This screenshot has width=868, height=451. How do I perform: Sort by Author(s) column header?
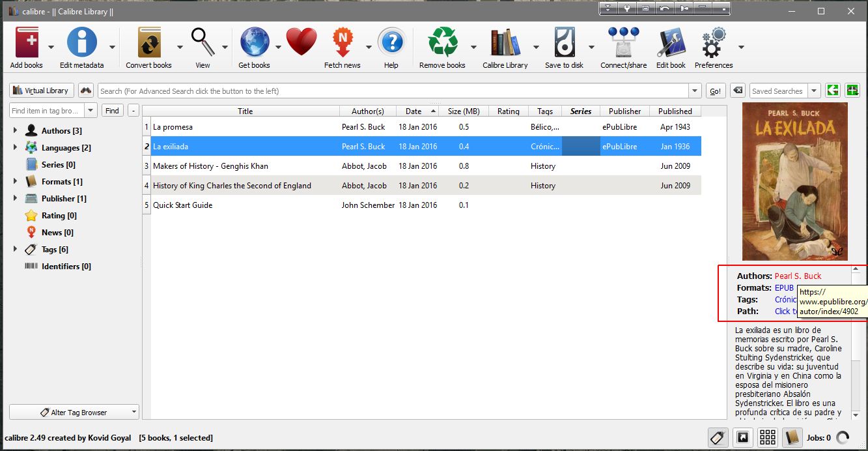(x=368, y=111)
